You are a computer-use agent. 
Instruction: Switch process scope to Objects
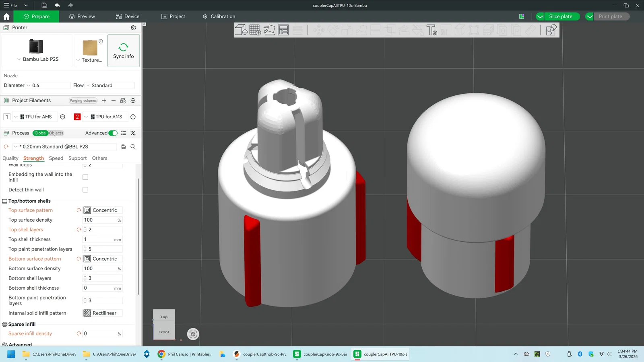(56, 133)
